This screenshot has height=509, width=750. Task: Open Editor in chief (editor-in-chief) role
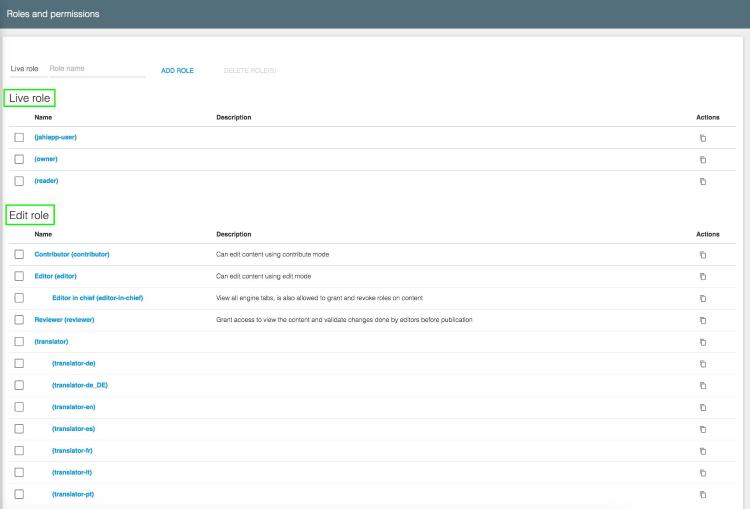coord(98,298)
